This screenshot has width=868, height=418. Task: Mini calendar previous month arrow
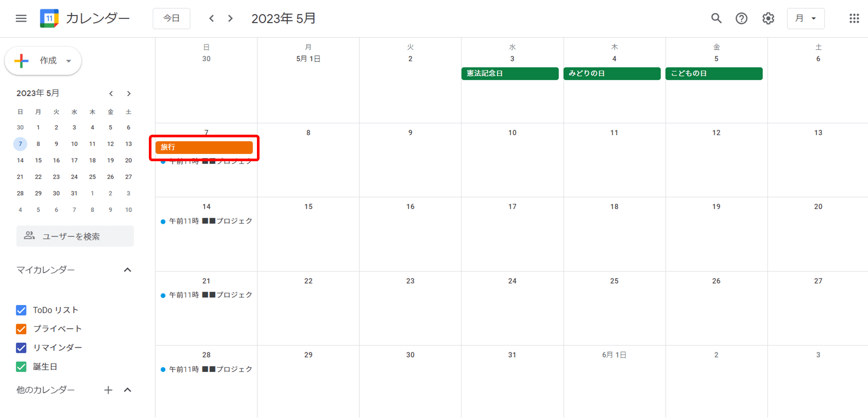[111, 93]
